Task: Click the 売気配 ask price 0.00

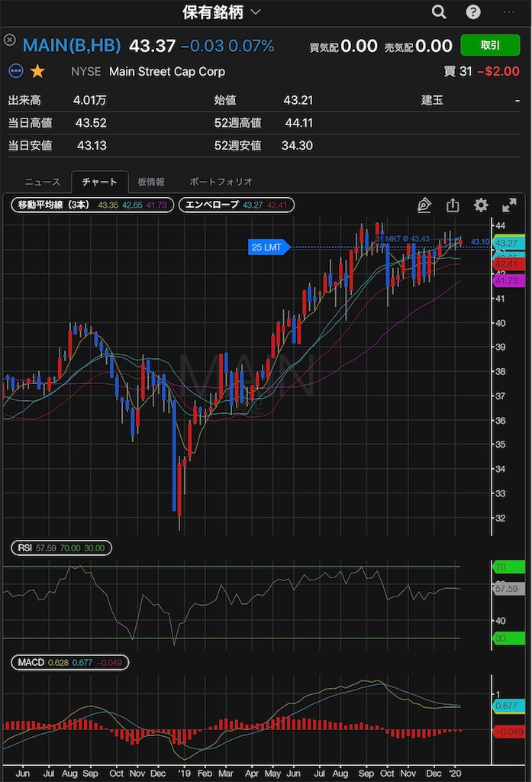Action: point(434,46)
